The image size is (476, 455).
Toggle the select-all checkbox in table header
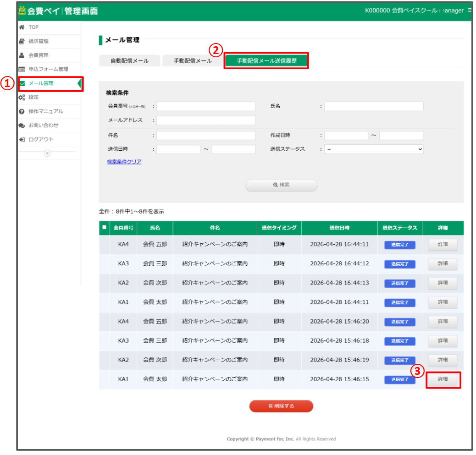(x=105, y=228)
